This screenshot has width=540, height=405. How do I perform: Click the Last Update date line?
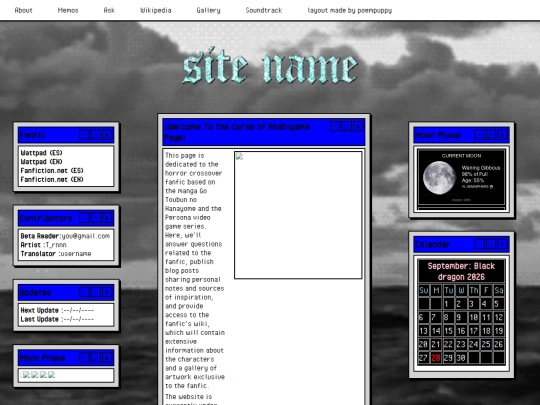coord(57,319)
